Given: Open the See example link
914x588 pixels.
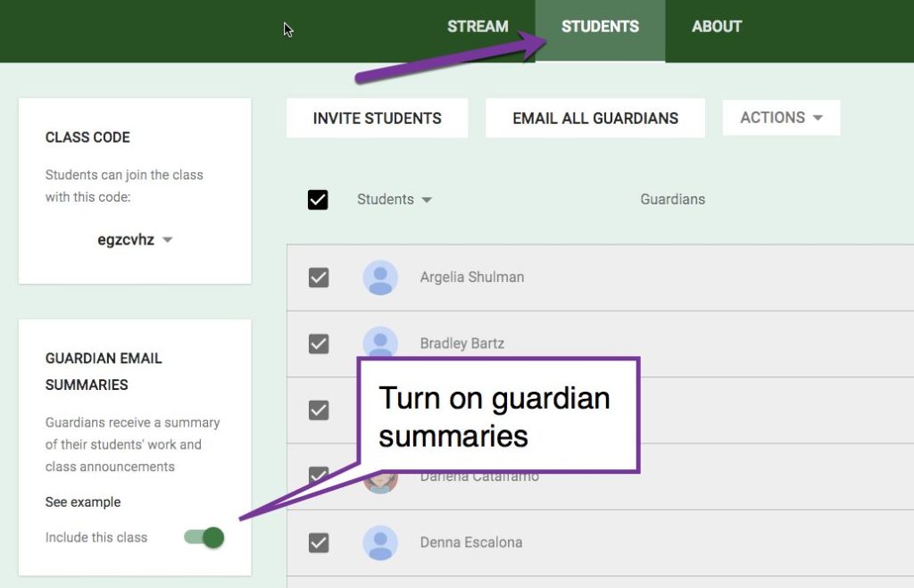Looking at the screenshot, I should pyautogui.click(x=82, y=501).
